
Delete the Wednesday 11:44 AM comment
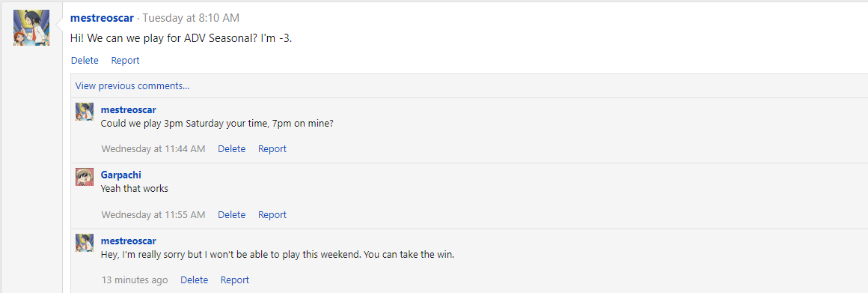[231, 149]
